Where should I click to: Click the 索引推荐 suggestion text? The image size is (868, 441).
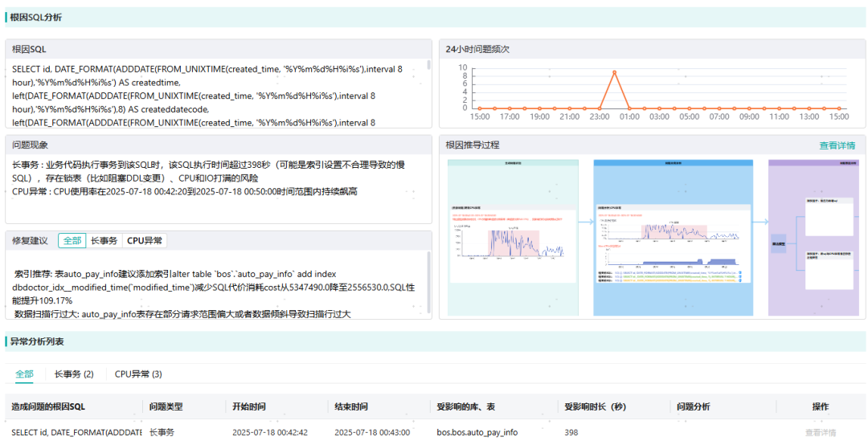(215, 288)
